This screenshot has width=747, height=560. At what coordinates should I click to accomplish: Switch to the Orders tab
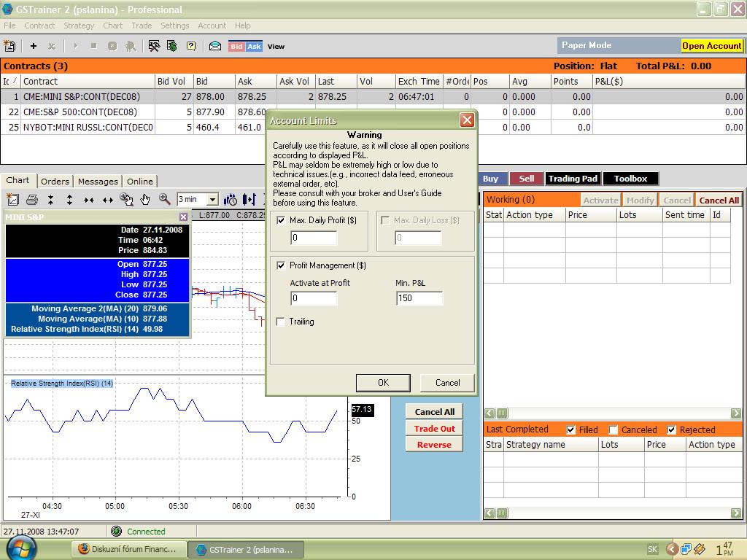click(x=55, y=182)
